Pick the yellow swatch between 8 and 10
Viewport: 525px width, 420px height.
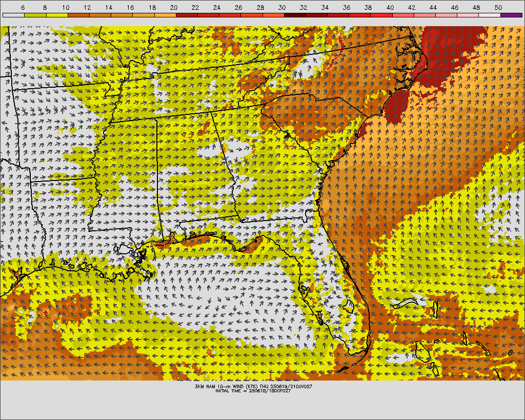tap(57, 15)
